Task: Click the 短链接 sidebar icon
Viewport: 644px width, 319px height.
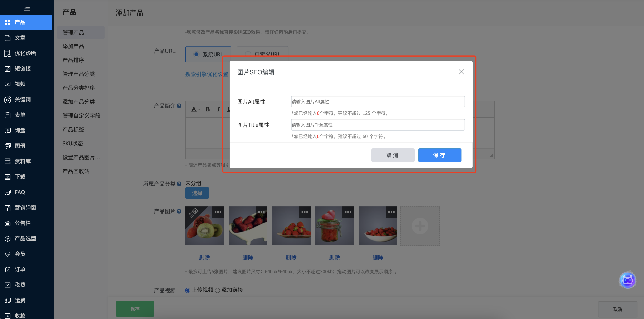Action: point(8,69)
